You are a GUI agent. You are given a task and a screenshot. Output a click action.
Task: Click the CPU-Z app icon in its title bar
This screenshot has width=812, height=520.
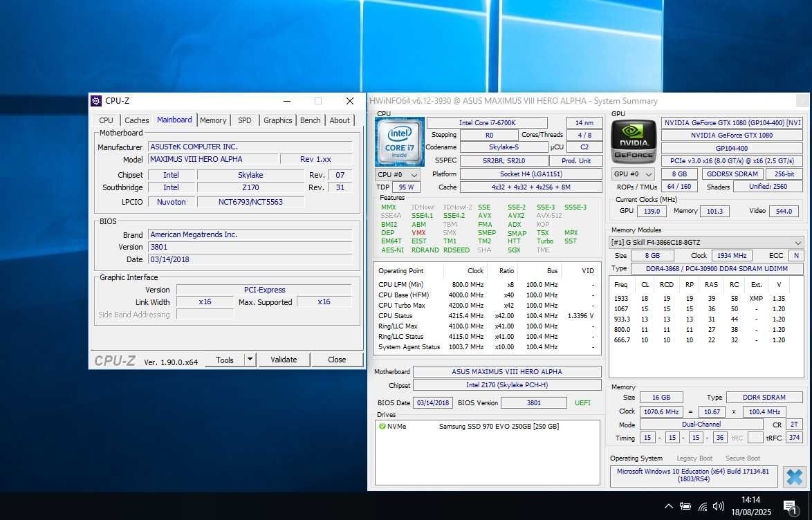coord(96,101)
